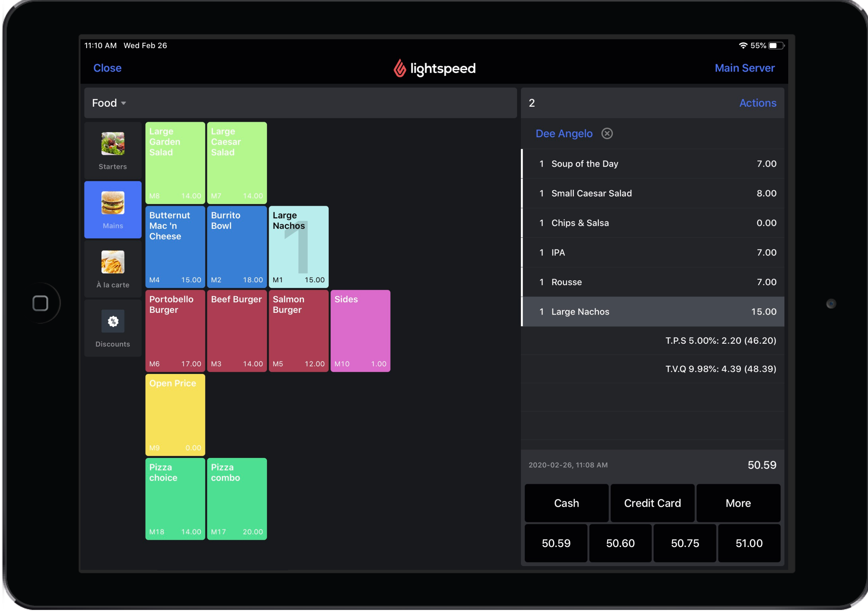Pay with Cash
The height and width of the screenshot is (612, 868).
pos(567,503)
